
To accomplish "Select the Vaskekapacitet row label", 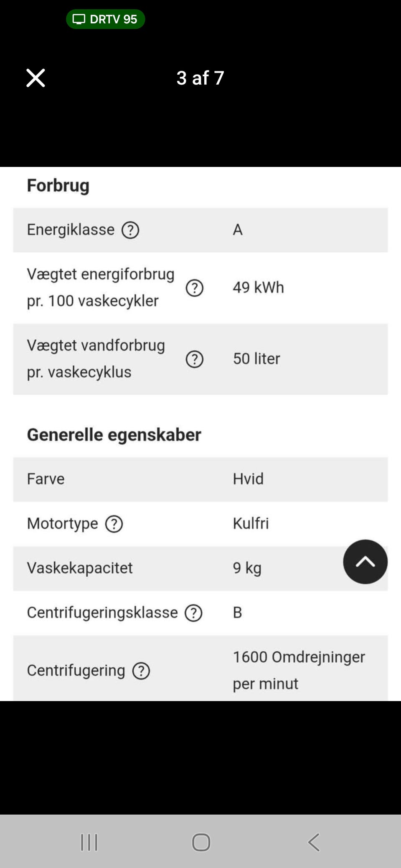I will coord(80,568).
